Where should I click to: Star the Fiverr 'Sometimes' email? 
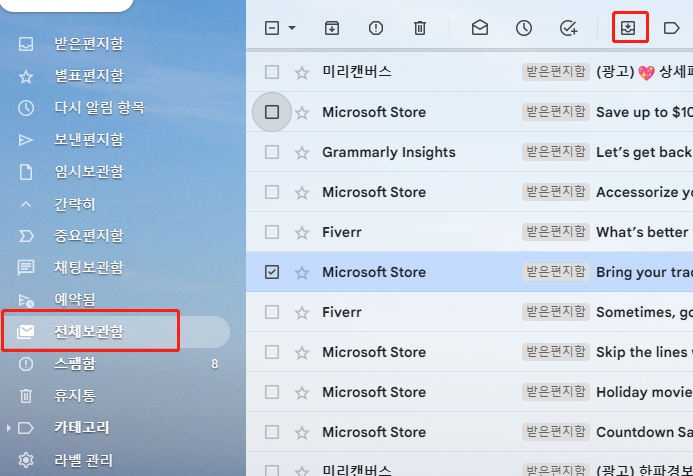tap(302, 312)
